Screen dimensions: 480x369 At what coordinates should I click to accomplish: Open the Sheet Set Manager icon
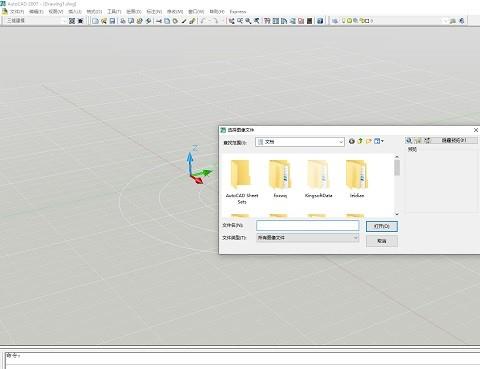point(293,21)
